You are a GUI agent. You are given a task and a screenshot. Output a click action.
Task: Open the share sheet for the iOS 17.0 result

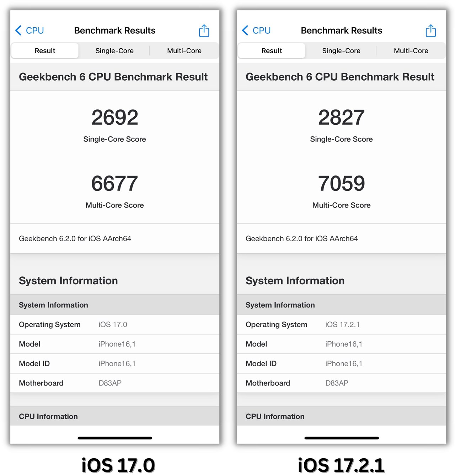[x=204, y=31]
